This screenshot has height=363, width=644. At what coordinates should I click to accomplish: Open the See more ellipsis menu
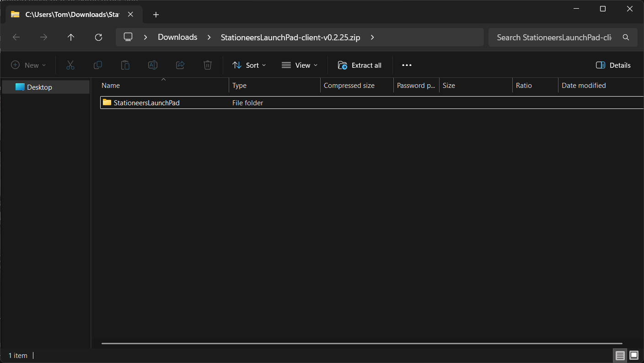[x=407, y=65]
